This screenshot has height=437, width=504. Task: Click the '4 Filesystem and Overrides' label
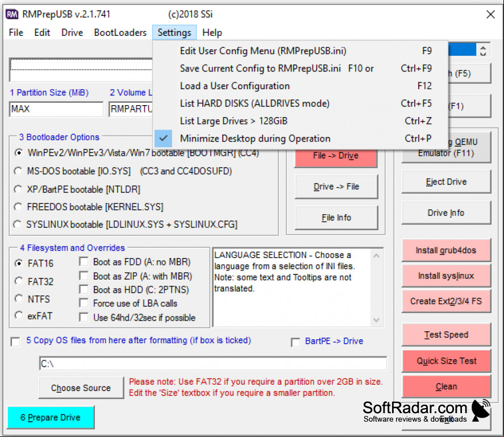point(72,248)
